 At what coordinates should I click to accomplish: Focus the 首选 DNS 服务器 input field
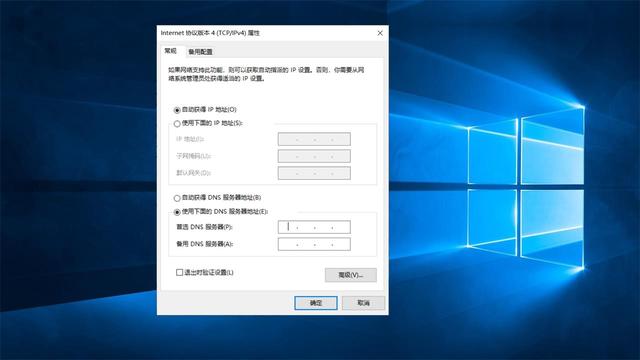pos(314,227)
